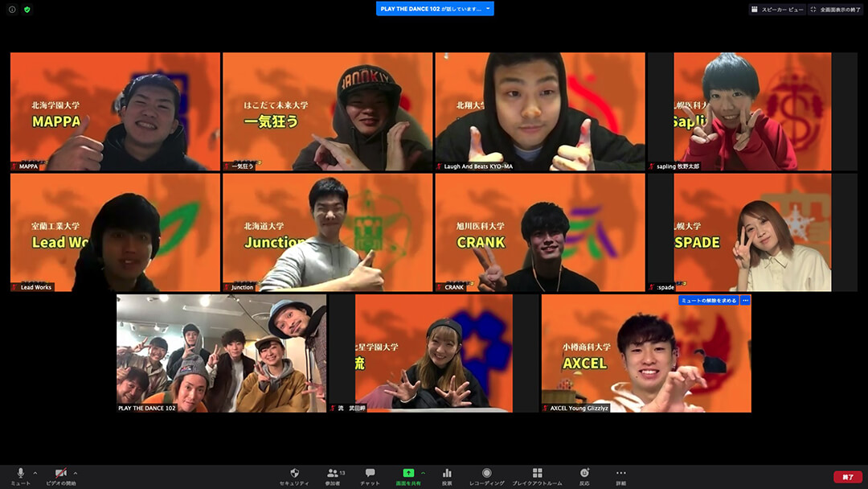The image size is (868, 489).
Task: Open PLAY THE DANCE 102 speaking banner dropdown
Action: pos(487,9)
